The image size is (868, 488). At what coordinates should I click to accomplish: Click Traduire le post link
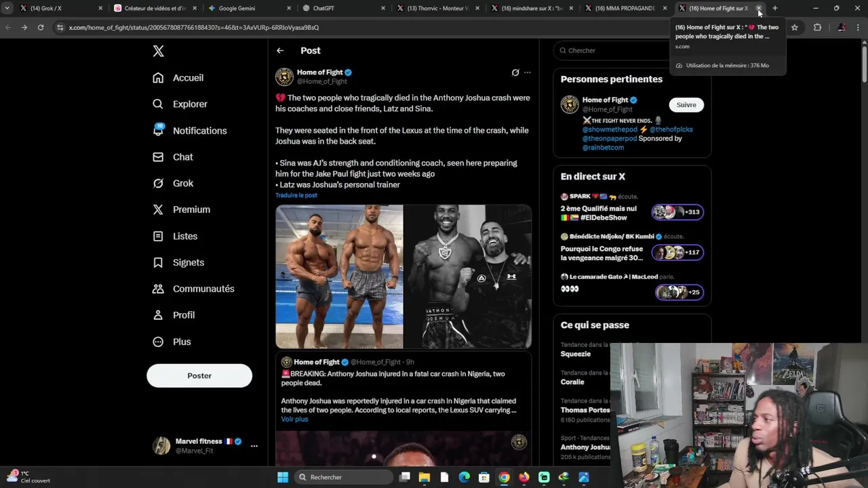tap(296, 195)
